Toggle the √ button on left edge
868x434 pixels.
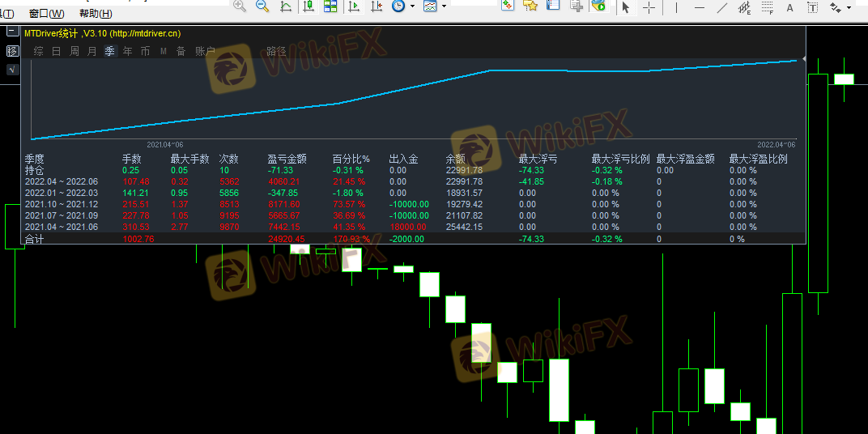click(12, 70)
